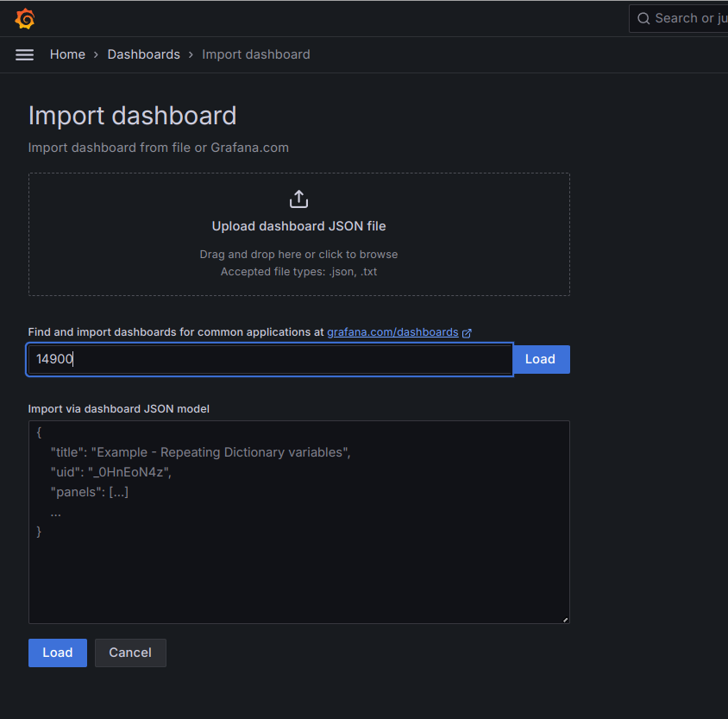This screenshot has width=728, height=719.
Task: Select the Import dashboard breadcrumb
Action: click(256, 54)
